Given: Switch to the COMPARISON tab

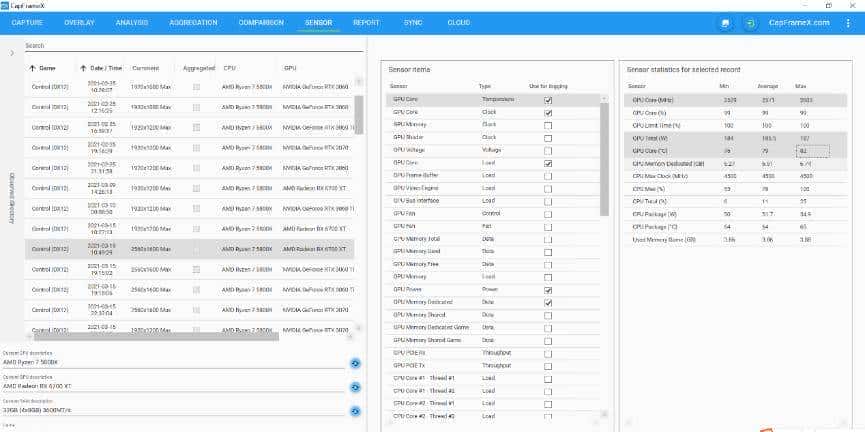Looking at the screenshot, I should click(x=261, y=23).
